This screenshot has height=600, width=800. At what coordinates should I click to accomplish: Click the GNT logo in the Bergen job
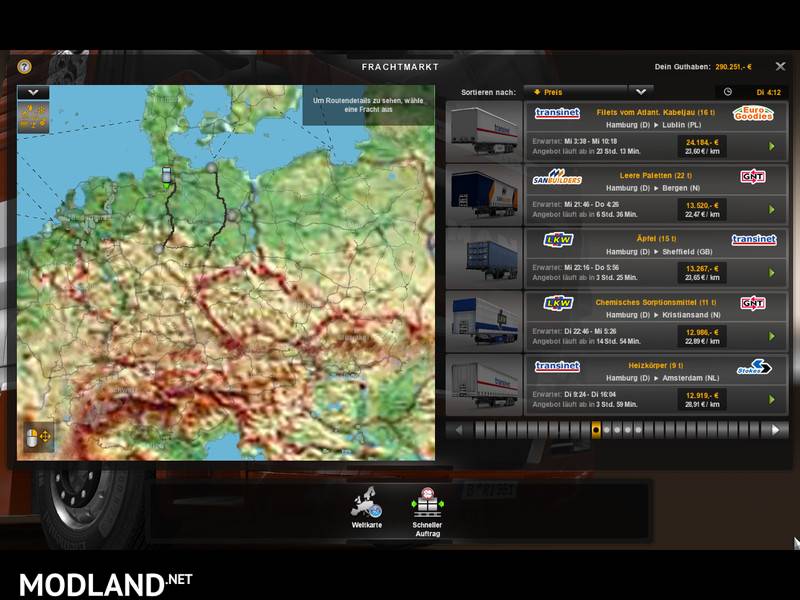coord(753,177)
